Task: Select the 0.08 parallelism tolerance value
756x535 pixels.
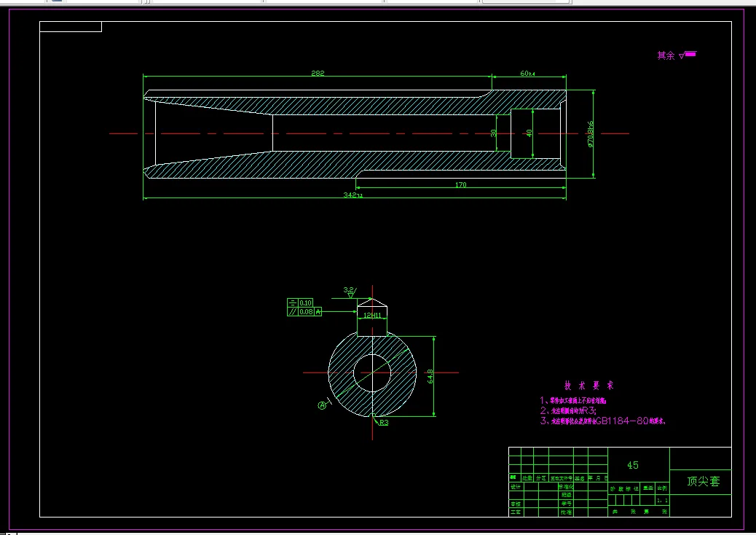Action: click(x=306, y=312)
